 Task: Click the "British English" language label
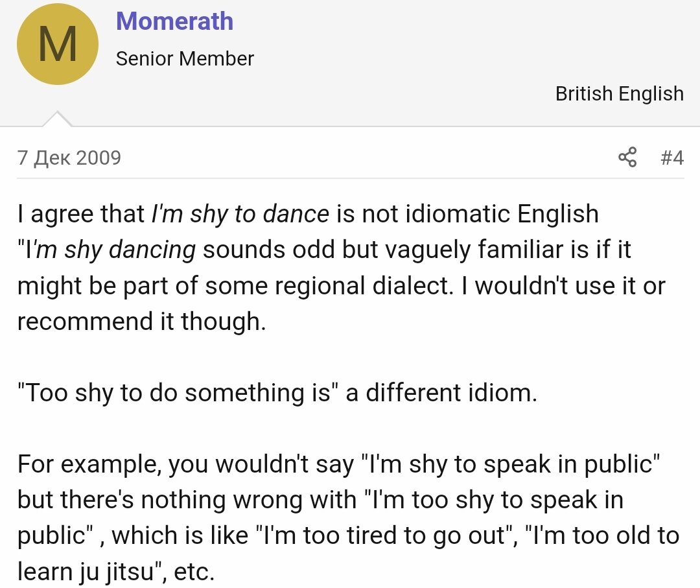pos(619,93)
